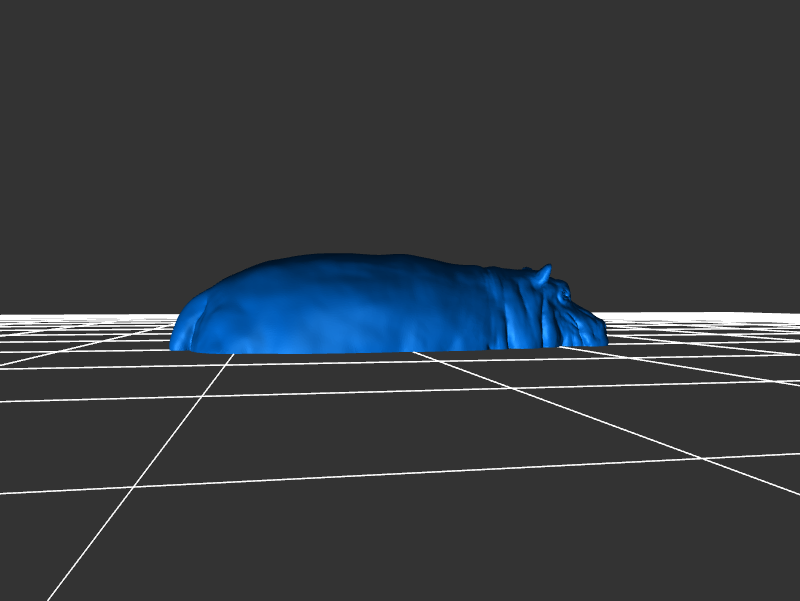This screenshot has height=601, width=800.
Task: Click the empty dark background above the hippo
Action: 400,120
